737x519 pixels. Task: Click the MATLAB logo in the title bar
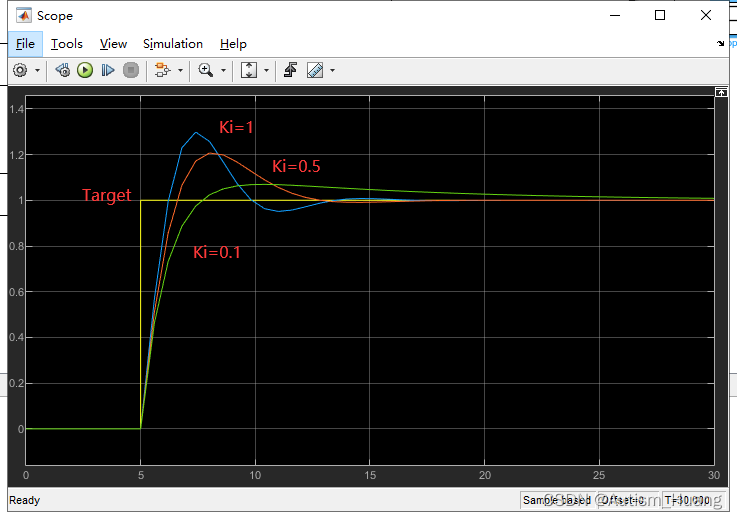24,16
